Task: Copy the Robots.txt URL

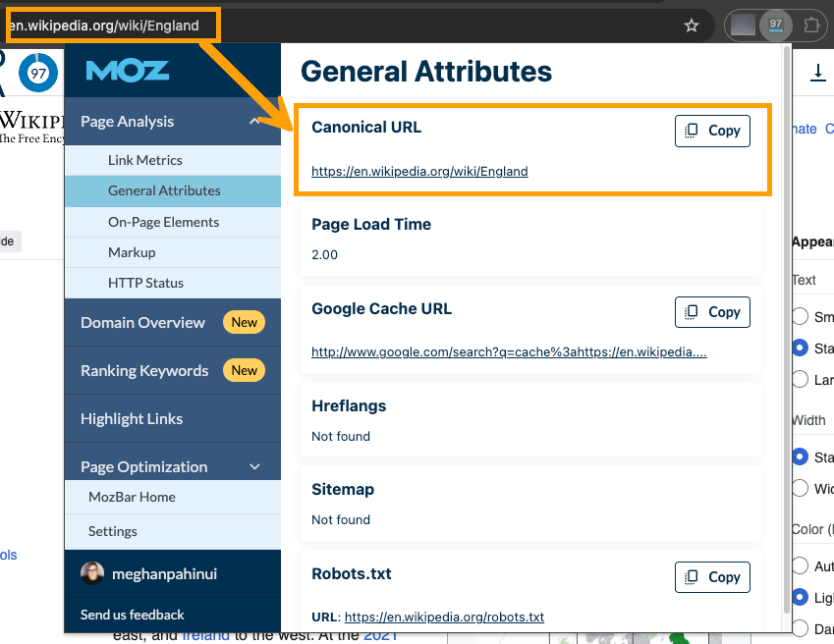Action: click(x=712, y=577)
